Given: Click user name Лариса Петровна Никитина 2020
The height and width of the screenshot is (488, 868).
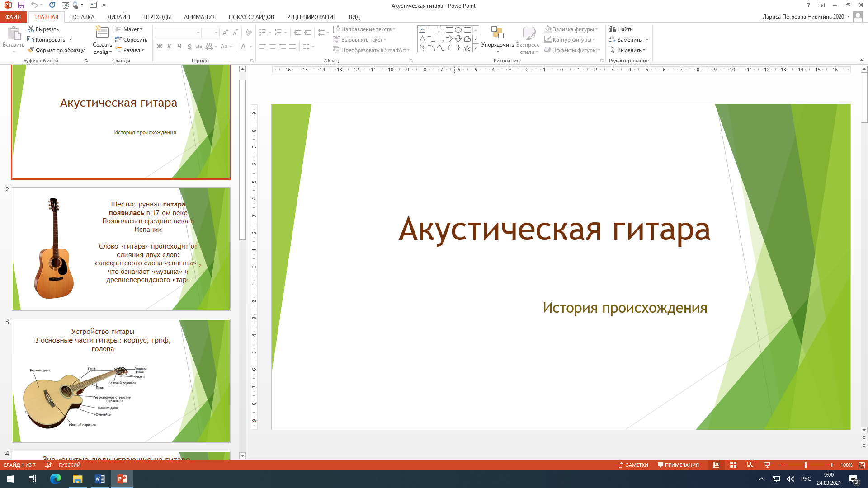Looking at the screenshot, I should [x=803, y=17].
